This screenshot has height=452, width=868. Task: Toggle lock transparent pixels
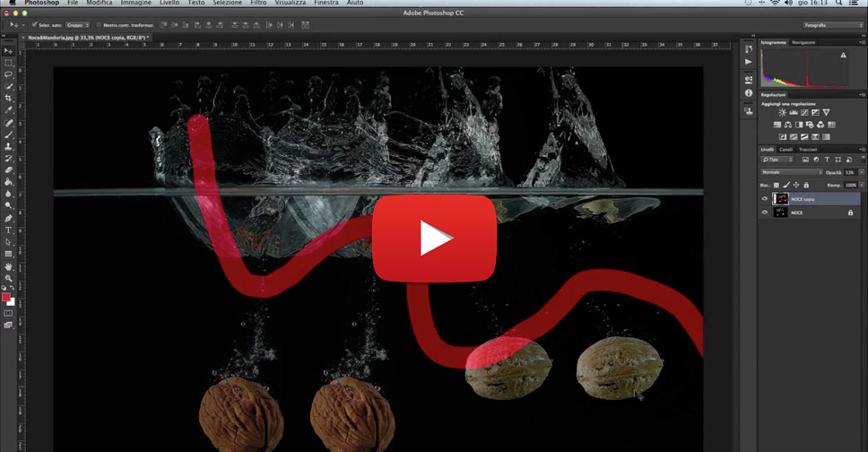tap(777, 185)
